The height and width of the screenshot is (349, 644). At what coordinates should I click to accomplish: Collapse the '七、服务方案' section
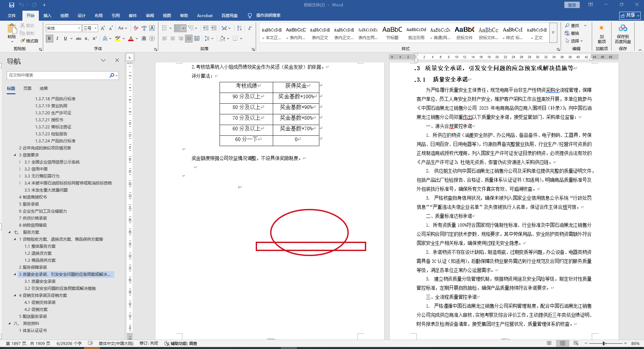click(x=9, y=232)
